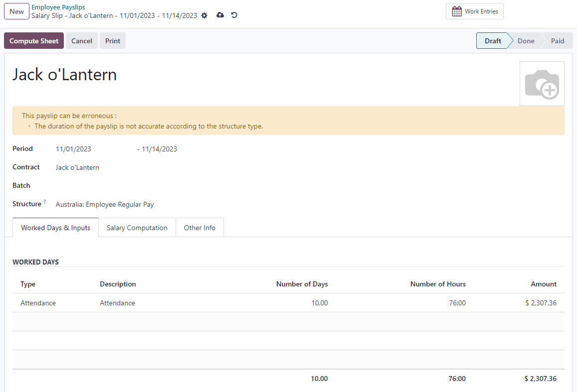Switch to the Salary Computation tab
Viewport: 577px width, 392px height.
point(137,227)
